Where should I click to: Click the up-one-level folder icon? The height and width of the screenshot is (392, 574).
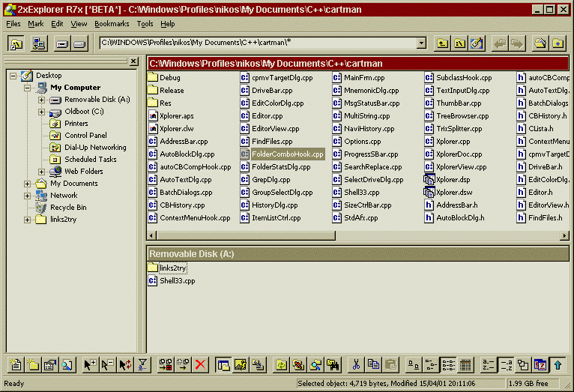click(443, 43)
